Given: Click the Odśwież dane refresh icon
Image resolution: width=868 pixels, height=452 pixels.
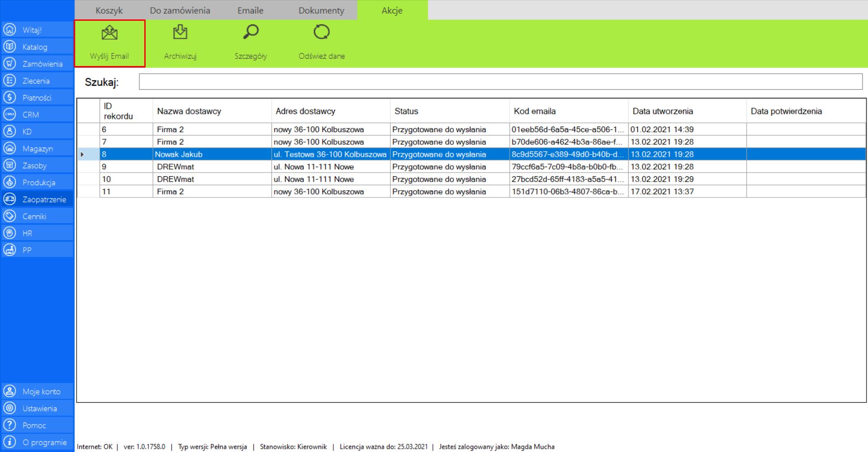Looking at the screenshot, I should tap(322, 33).
